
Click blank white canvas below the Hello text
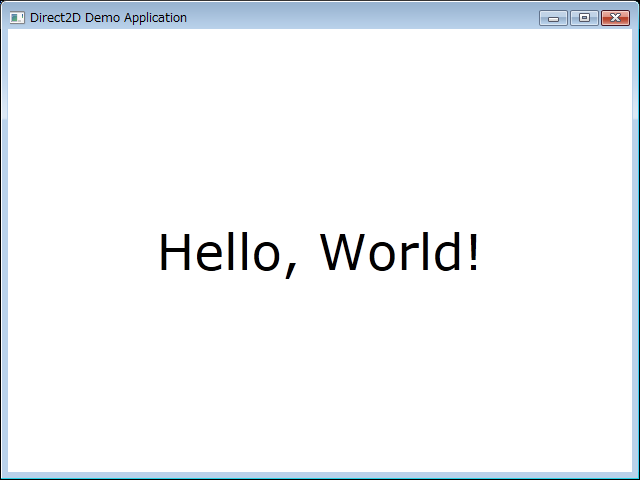point(320,380)
